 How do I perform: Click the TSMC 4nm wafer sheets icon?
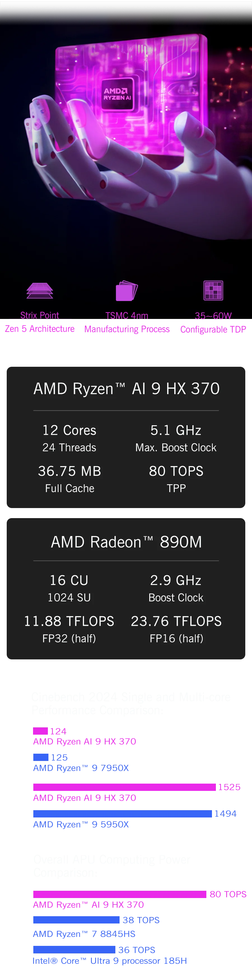point(126,291)
